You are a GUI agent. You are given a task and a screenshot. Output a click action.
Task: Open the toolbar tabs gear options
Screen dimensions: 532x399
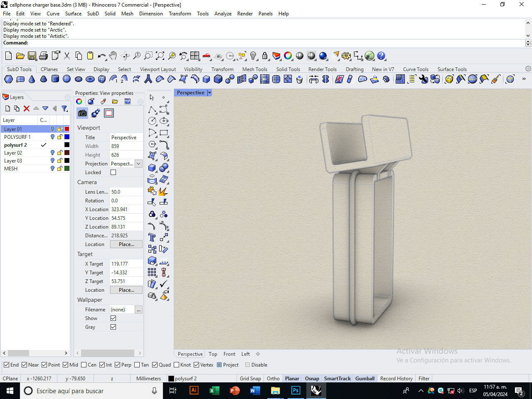tap(528, 69)
